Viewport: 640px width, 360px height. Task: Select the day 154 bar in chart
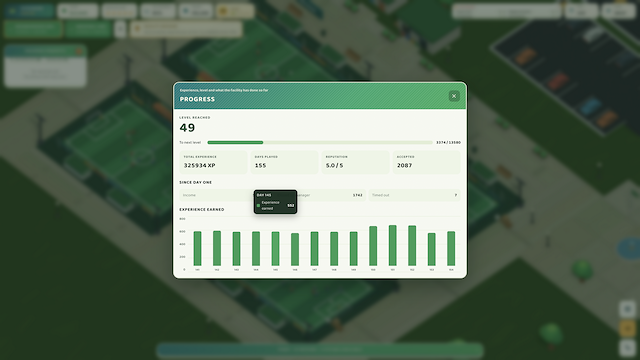coord(451,249)
